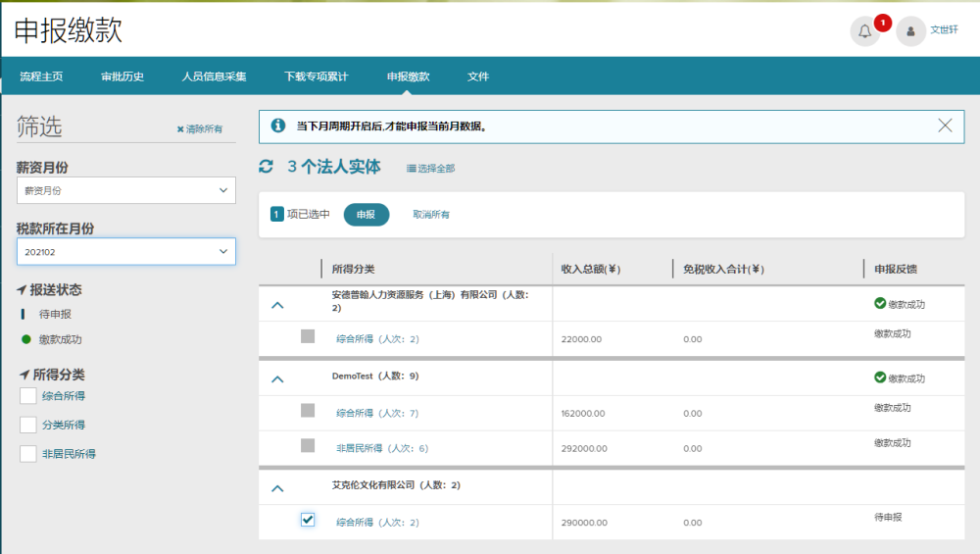
Task: Open the 薪资月份 dropdown
Action: 126,190
